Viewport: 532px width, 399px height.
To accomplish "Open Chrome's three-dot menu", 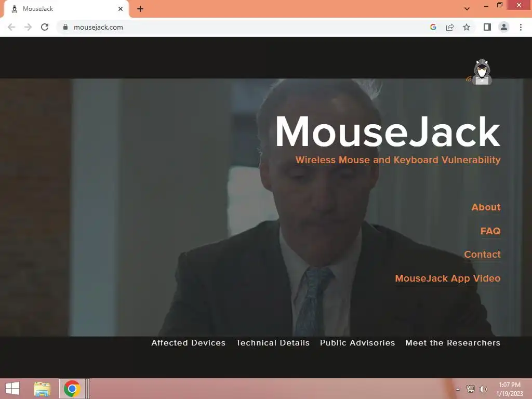I will 521,27.
